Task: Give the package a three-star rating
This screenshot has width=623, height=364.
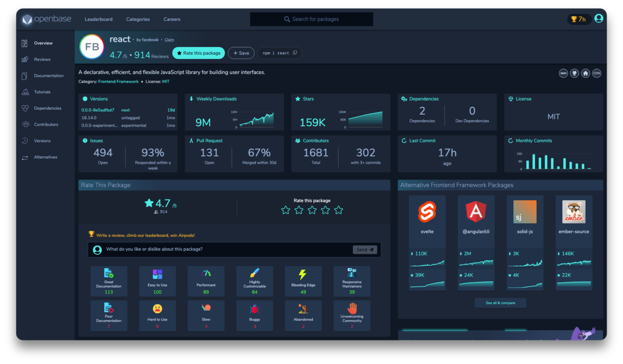Action: (312, 210)
